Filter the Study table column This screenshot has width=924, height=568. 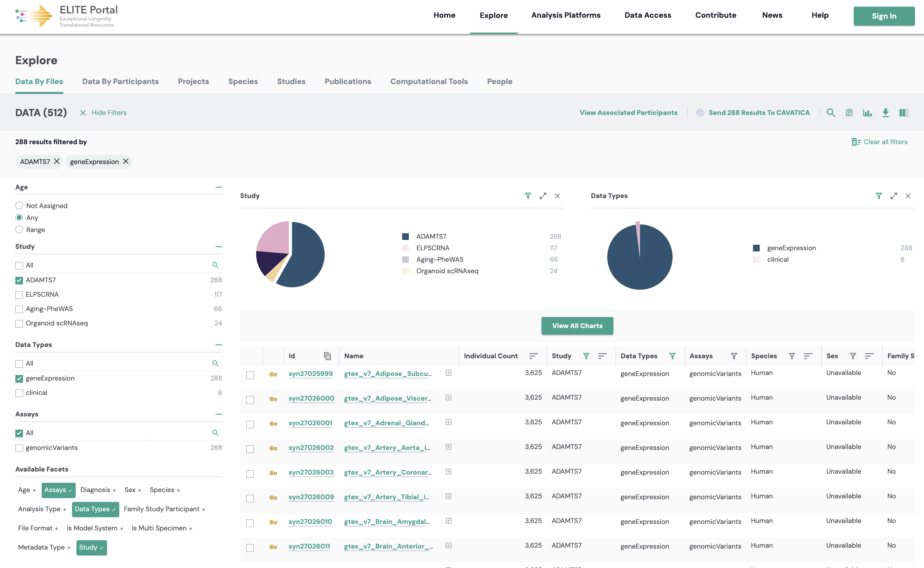click(x=586, y=356)
